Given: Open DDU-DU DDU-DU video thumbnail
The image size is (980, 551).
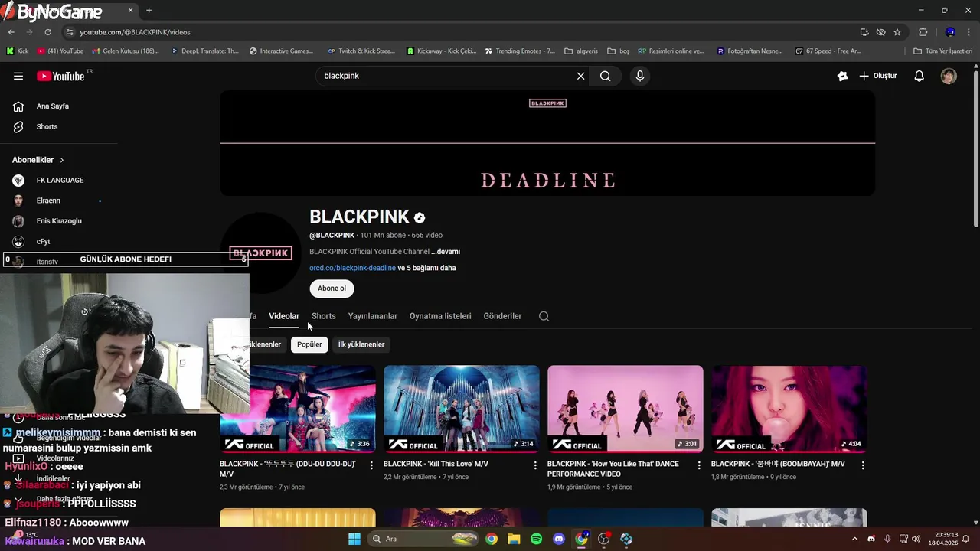Looking at the screenshot, I should pos(298,409).
